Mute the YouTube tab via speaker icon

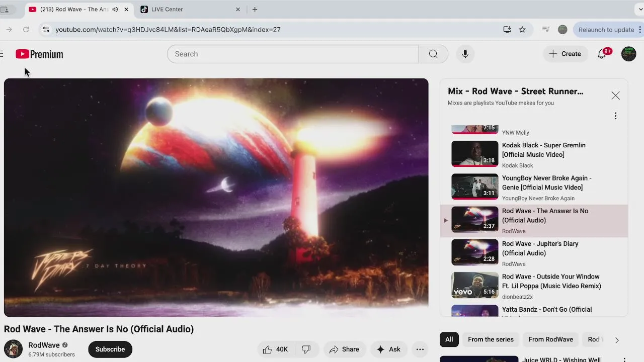pyautogui.click(x=115, y=9)
